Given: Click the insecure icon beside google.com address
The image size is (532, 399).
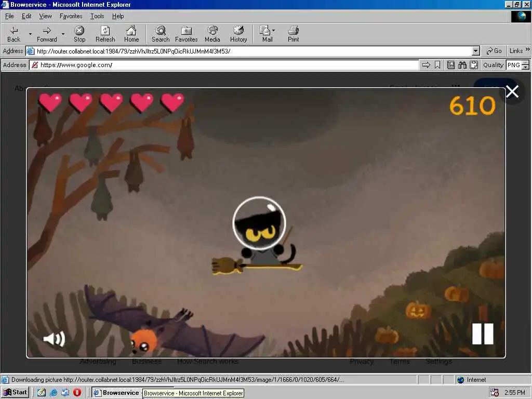Looking at the screenshot, I should [x=35, y=65].
